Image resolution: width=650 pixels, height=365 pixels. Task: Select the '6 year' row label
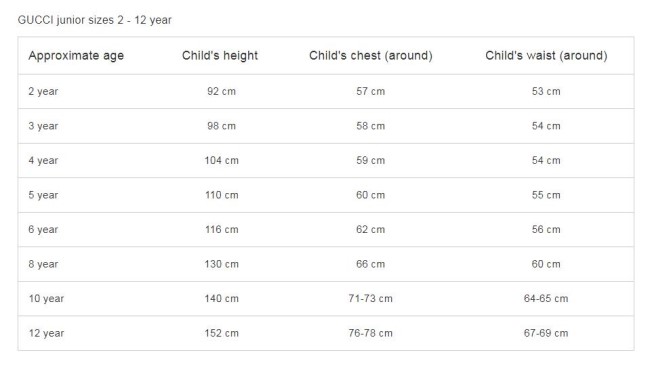(43, 229)
